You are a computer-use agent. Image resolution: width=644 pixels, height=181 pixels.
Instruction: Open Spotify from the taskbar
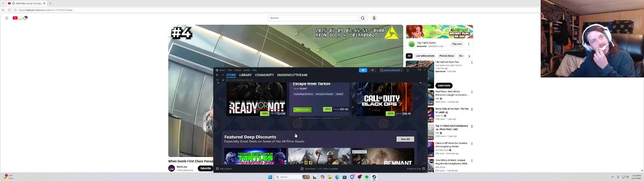point(367,177)
